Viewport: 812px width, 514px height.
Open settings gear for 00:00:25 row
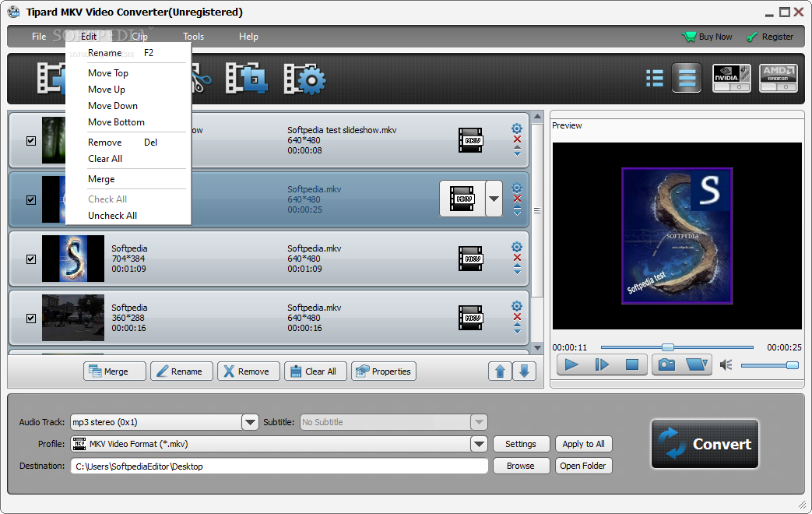[x=517, y=188]
